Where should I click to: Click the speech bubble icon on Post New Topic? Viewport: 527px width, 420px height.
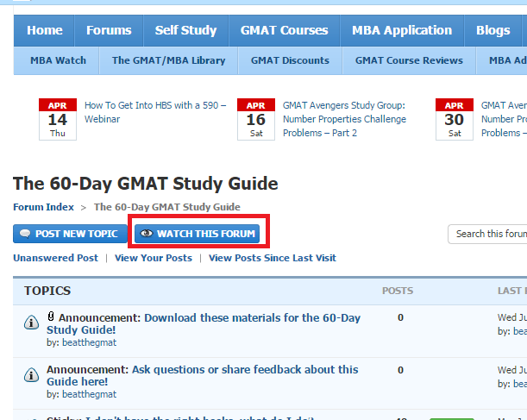pyautogui.click(x=25, y=233)
